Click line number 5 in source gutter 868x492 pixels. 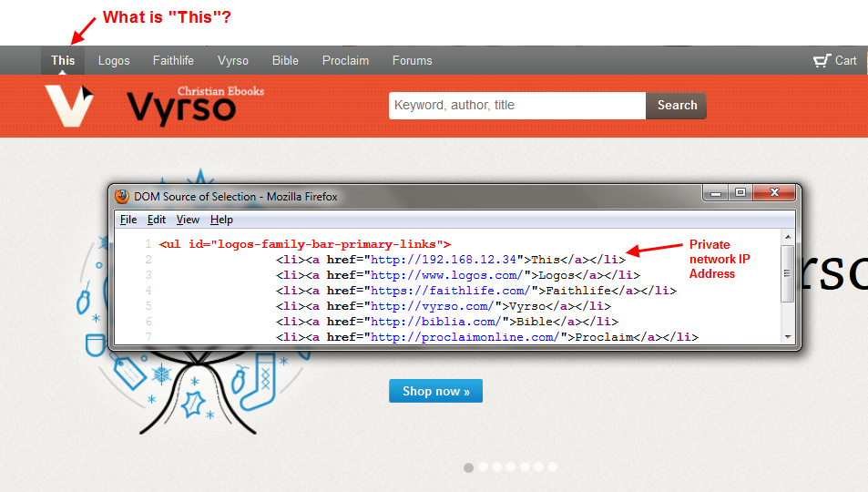pos(148,306)
